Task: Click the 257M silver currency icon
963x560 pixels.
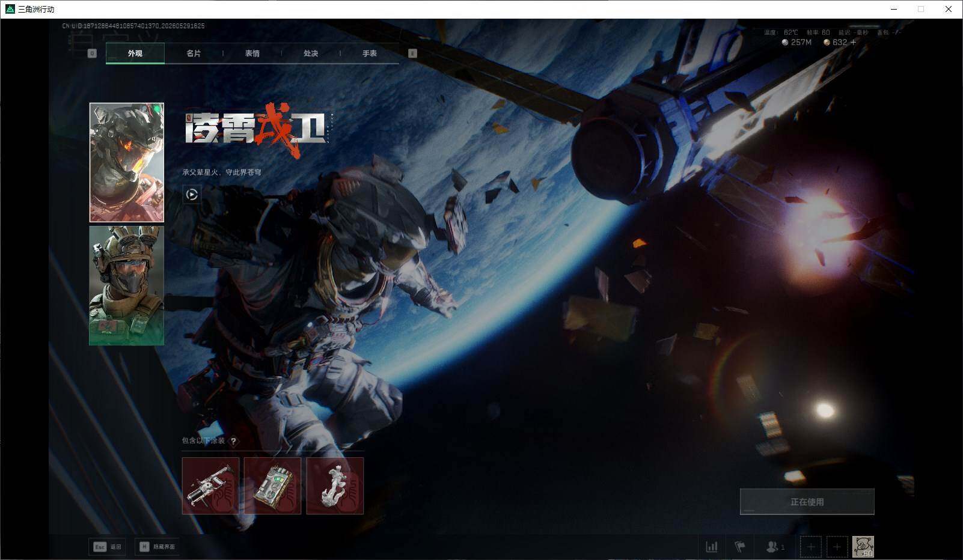Action: [784, 42]
